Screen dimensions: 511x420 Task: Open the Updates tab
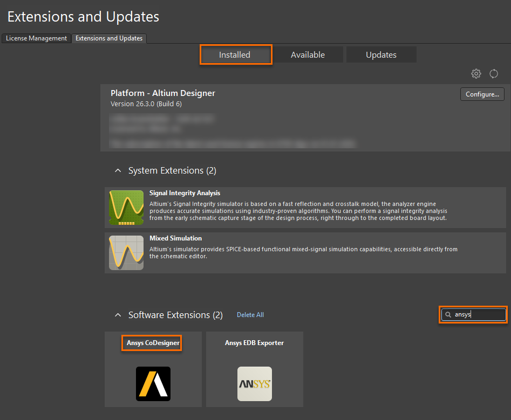[381, 54]
